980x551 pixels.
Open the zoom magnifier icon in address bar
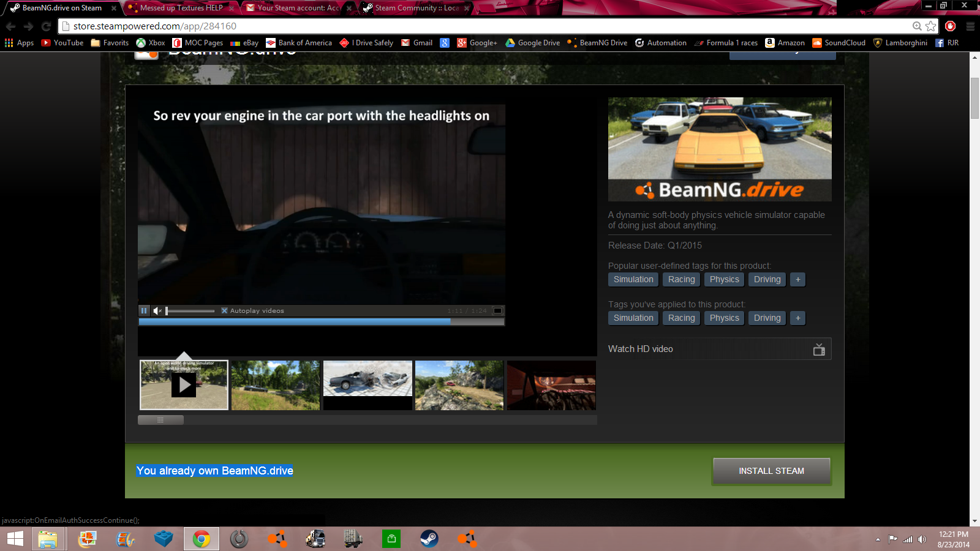coord(917,26)
